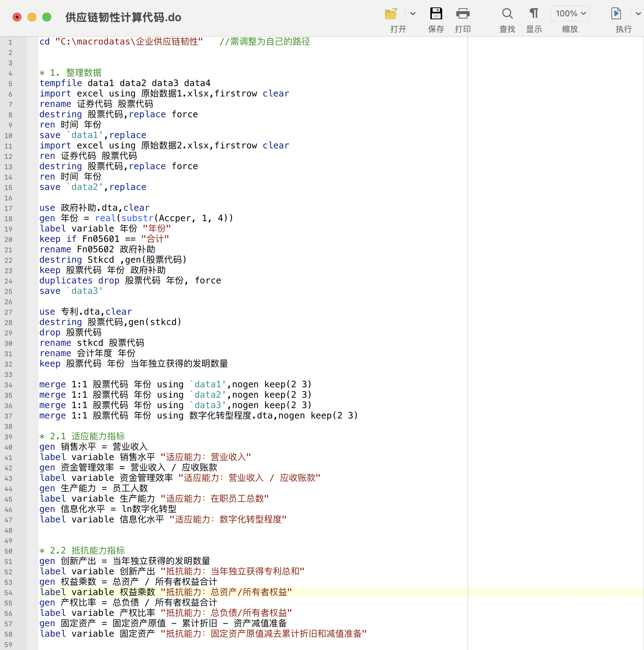Run the do-file with the Execute icon

click(x=616, y=14)
